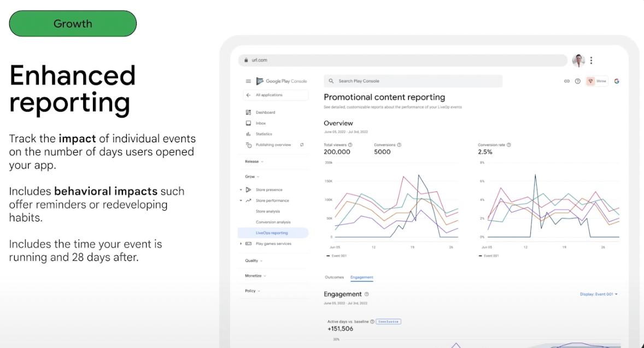Select LiveOps reporting
Screen dimensions: 644x348
273,233
